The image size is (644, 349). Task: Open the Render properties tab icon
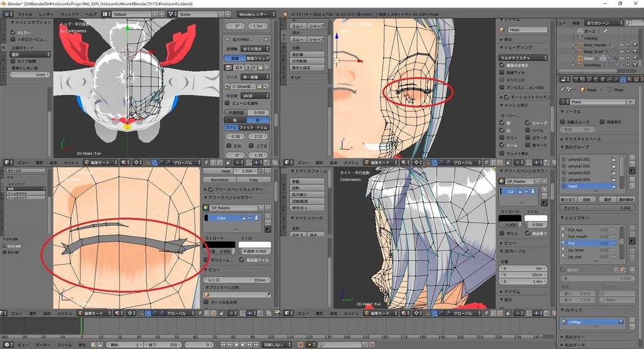576,79
